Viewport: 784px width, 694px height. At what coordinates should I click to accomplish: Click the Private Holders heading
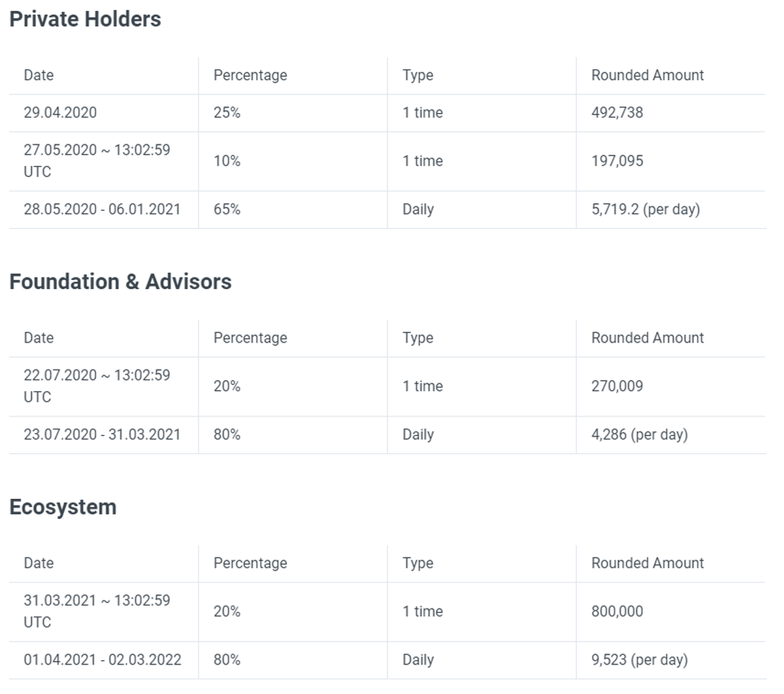click(x=85, y=19)
